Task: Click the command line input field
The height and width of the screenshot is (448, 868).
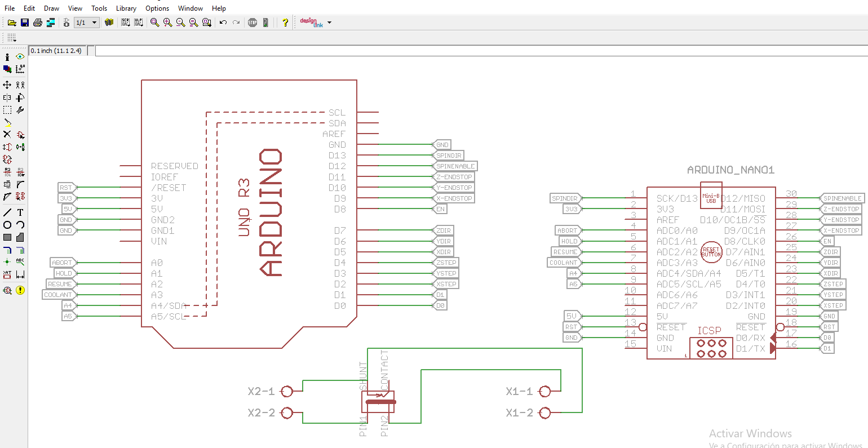Action: [x=481, y=51]
